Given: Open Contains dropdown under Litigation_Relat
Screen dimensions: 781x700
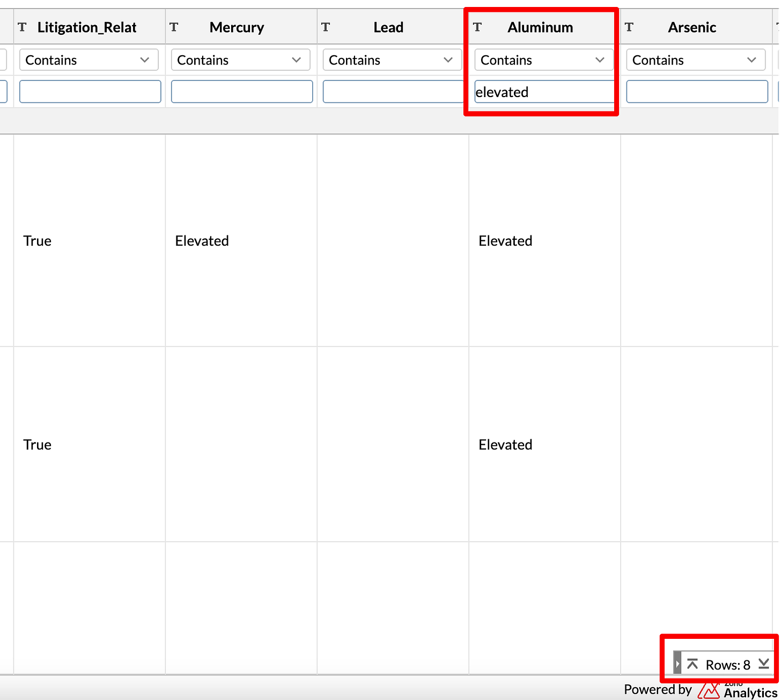Looking at the screenshot, I should click(x=89, y=60).
